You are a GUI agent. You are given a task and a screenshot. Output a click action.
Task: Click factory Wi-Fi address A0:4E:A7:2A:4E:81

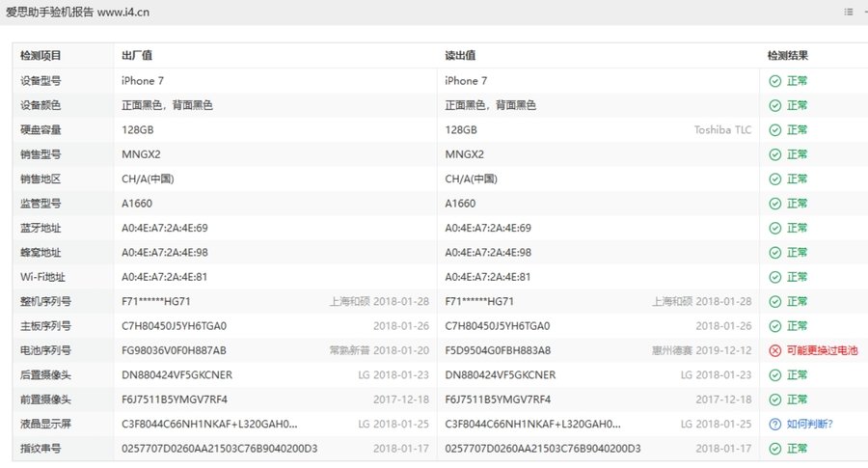click(164, 277)
